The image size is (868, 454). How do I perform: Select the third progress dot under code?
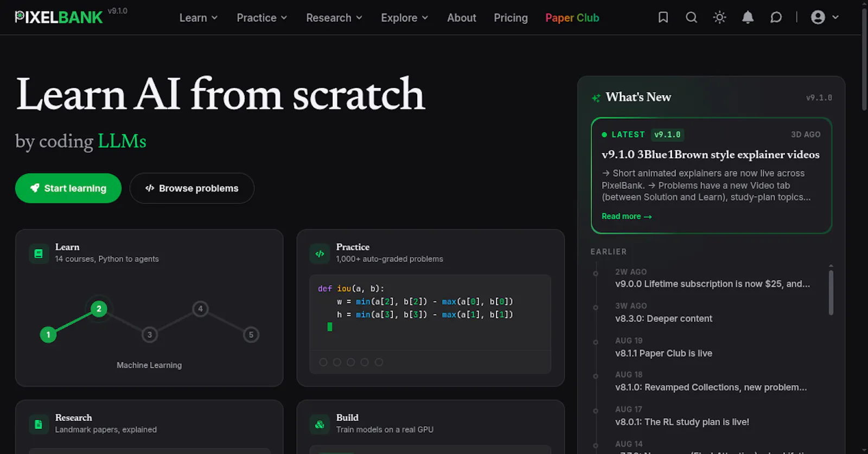351,362
